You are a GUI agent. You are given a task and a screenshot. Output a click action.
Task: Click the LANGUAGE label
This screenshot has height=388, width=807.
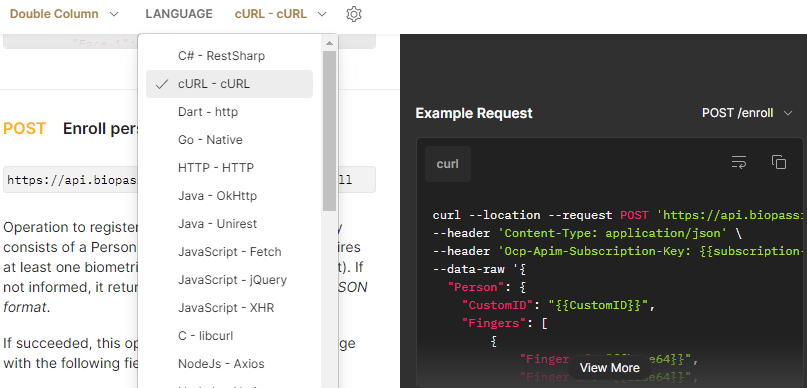click(x=179, y=14)
